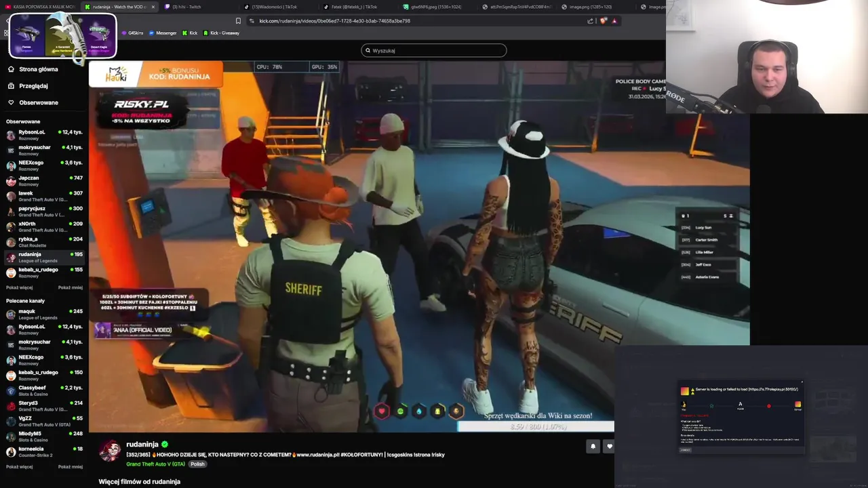Viewport: 868px width, 488px height.
Task: Click the Brave shields icon in address bar
Action: coord(604,21)
